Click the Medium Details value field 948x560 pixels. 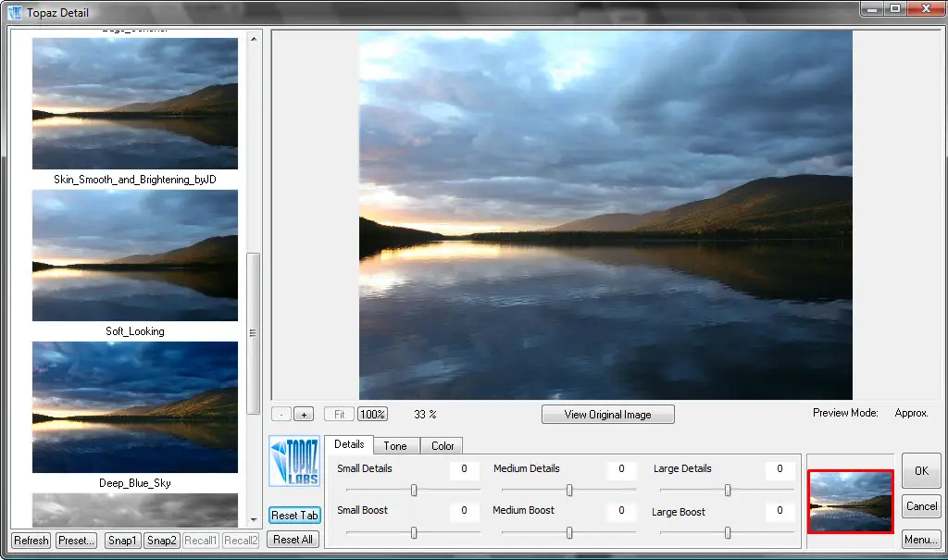coord(621,468)
